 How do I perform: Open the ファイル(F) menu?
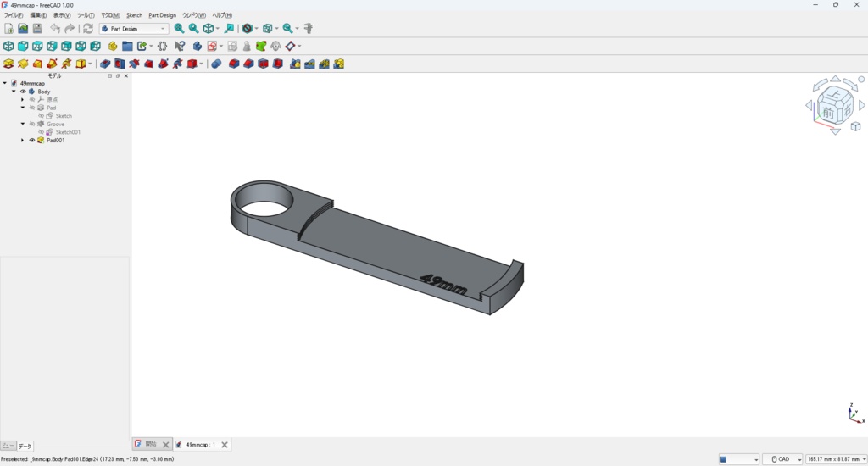coord(14,15)
